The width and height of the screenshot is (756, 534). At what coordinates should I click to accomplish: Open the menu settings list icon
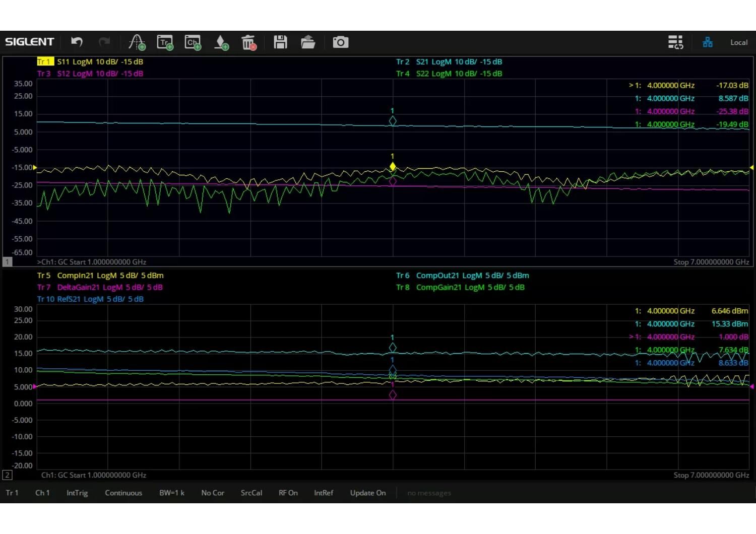(675, 42)
